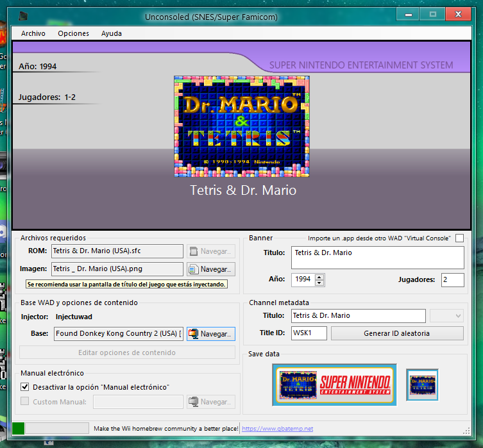Click the window resize grip in the corner
Screen dimensions: 483x448
[467, 431]
